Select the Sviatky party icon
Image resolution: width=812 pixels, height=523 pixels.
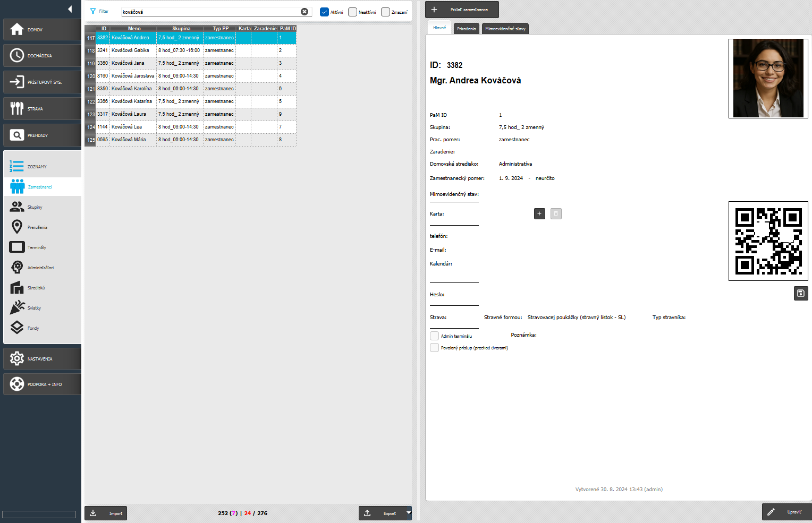point(17,307)
